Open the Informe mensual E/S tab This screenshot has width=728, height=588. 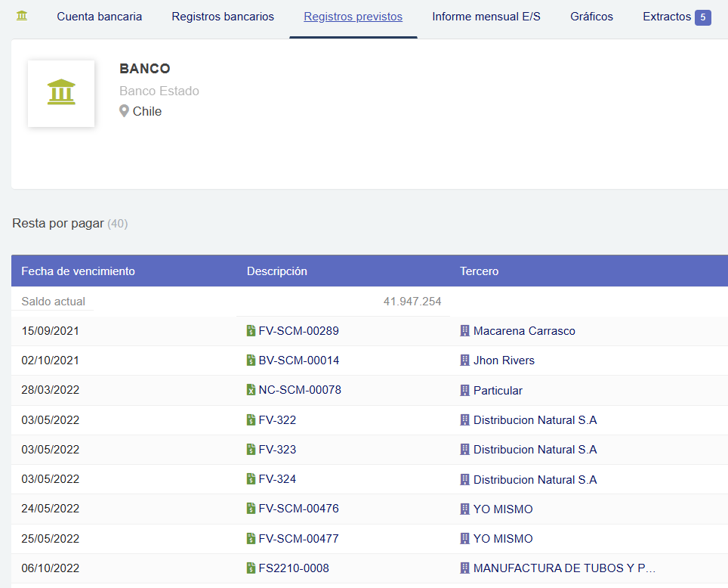pos(486,17)
